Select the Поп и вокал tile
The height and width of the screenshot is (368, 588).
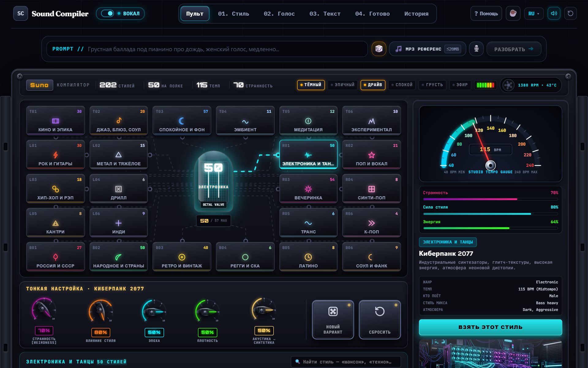(371, 154)
